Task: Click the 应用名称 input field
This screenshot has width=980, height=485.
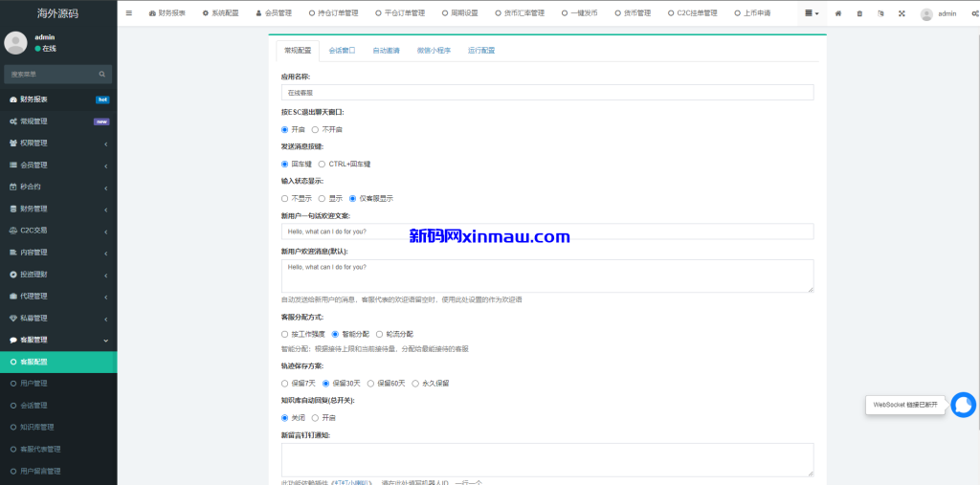Action: point(547,93)
